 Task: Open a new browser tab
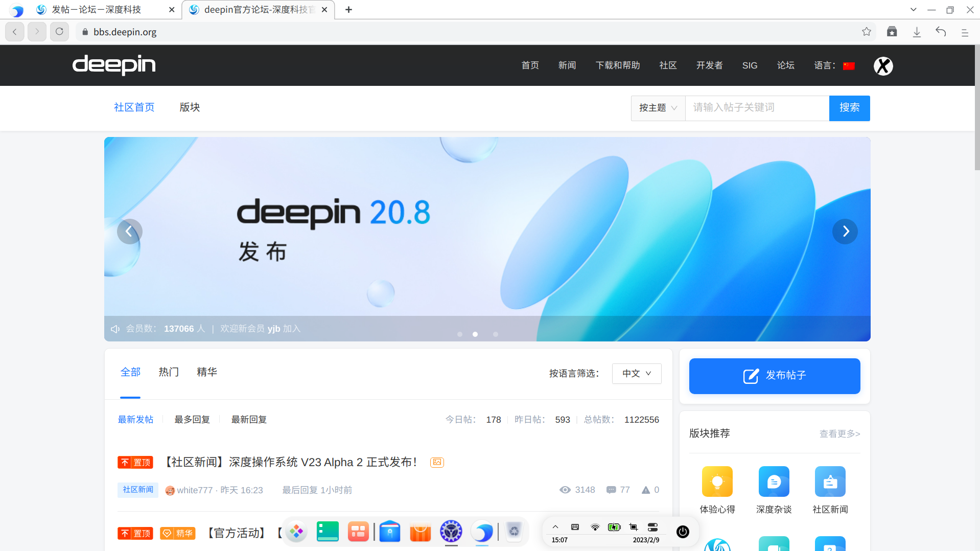point(348,10)
